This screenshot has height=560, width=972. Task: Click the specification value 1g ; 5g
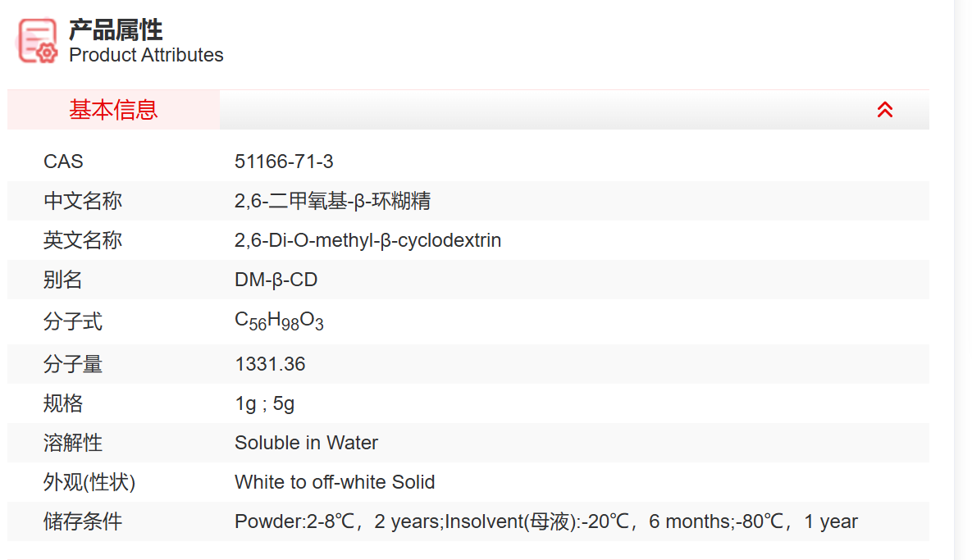pos(264,403)
